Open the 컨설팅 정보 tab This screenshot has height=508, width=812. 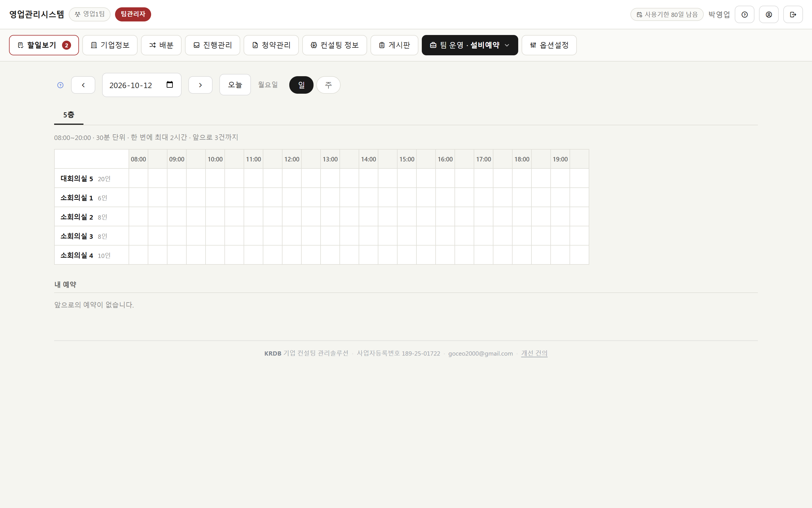click(335, 45)
